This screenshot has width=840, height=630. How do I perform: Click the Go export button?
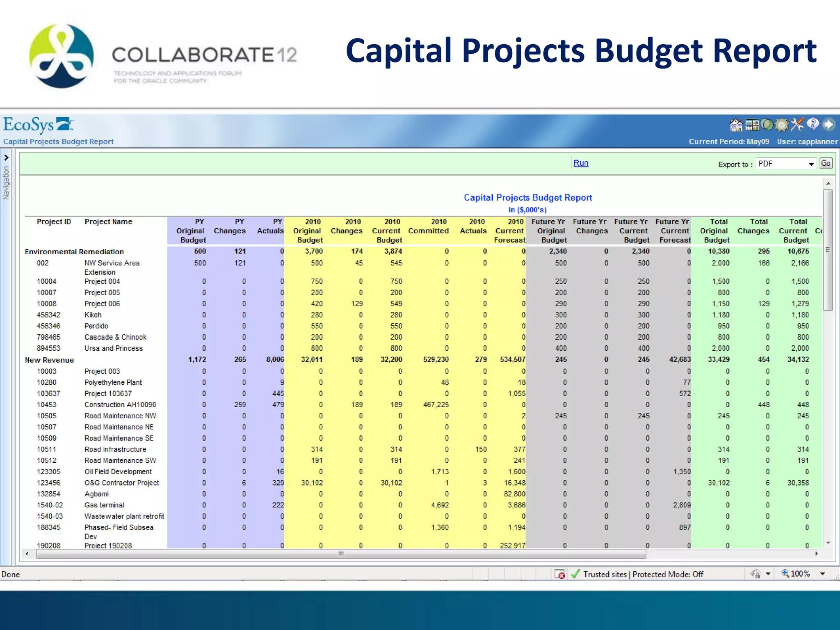(x=826, y=163)
